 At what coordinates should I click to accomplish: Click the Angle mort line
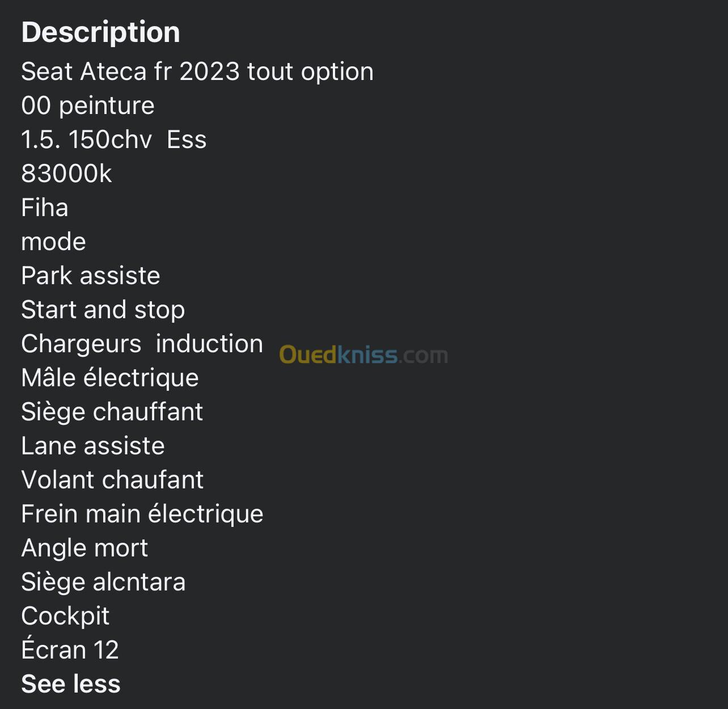pyautogui.click(x=84, y=548)
